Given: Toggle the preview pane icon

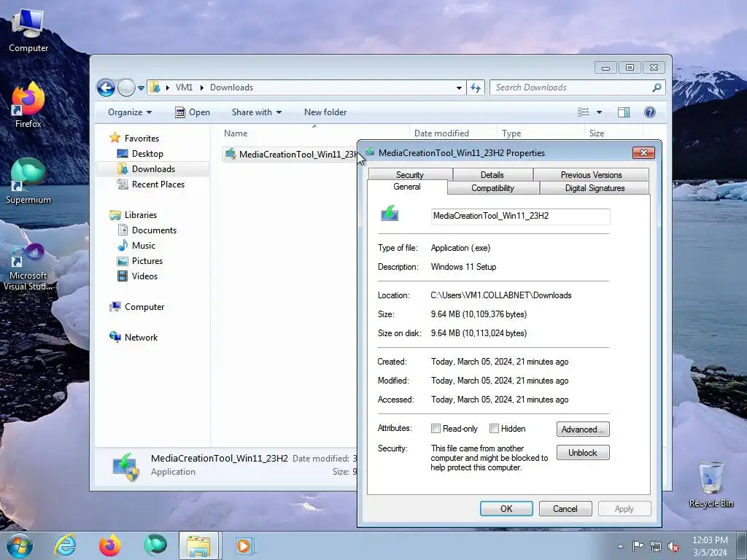Looking at the screenshot, I should click(624, 112).
